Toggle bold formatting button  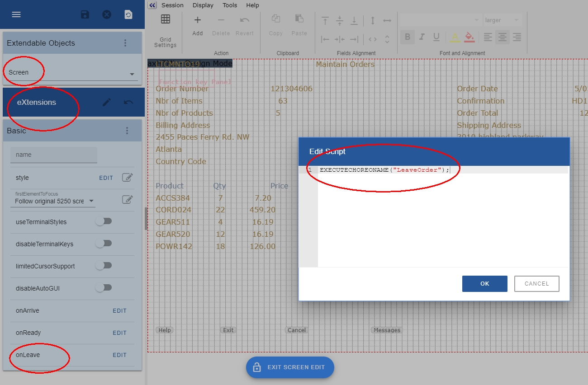(x=408, y=37)
